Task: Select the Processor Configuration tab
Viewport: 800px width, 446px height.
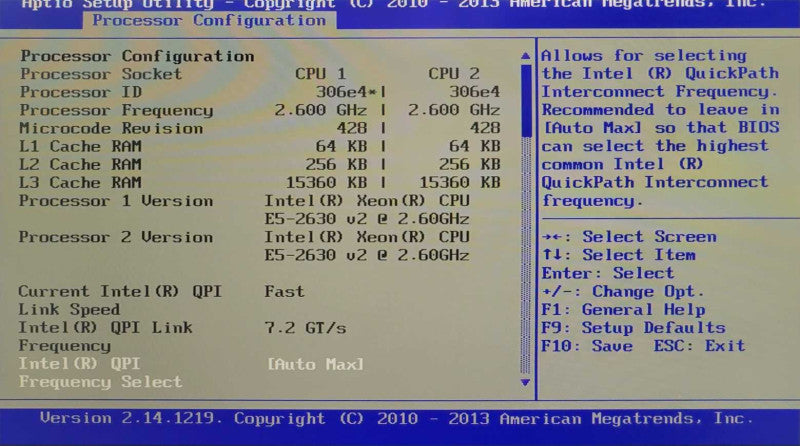Action: pos(209,20)
